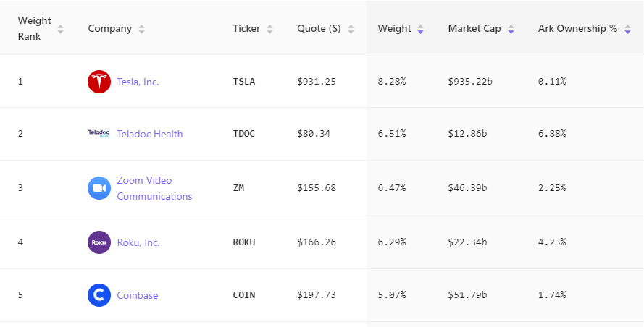This screenshot has width=644, height=327.
Task: Open the Coinbase company link
Action: [137, 295]
